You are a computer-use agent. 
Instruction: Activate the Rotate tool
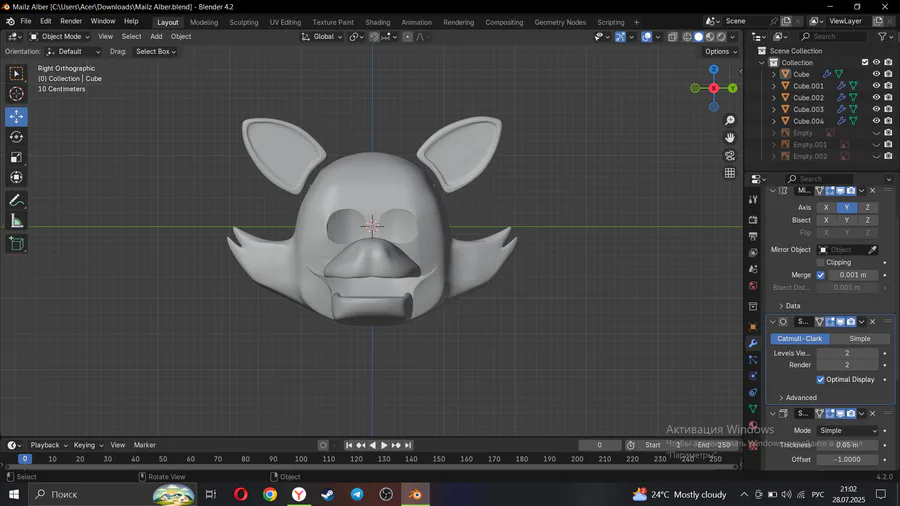pyautogui.click(x=16, y=137)
